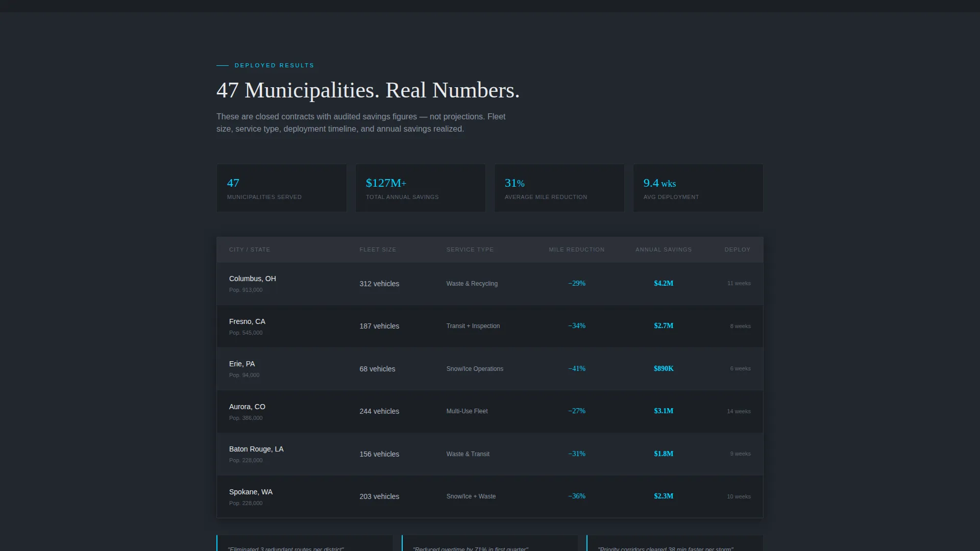Click '156 vehicles' fleet size cell

tap(379, 454)
